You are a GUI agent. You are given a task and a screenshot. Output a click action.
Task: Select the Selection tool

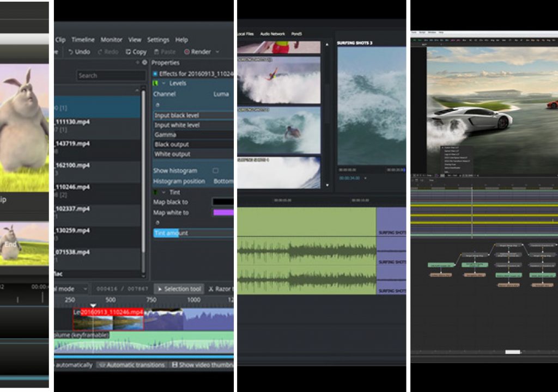179,289
